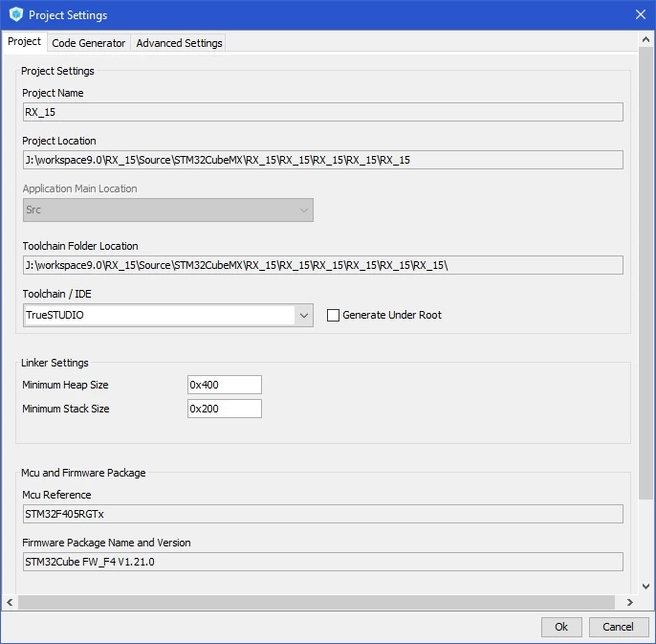Click the horizontal scrollbar left arrow
This screenshot has width=656, height=644.
tap(10, 602)
